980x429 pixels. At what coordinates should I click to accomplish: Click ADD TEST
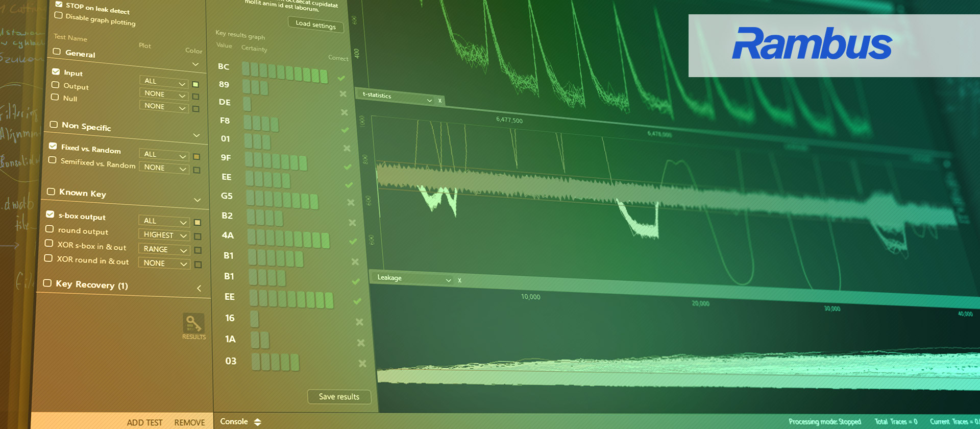[144, 422]
